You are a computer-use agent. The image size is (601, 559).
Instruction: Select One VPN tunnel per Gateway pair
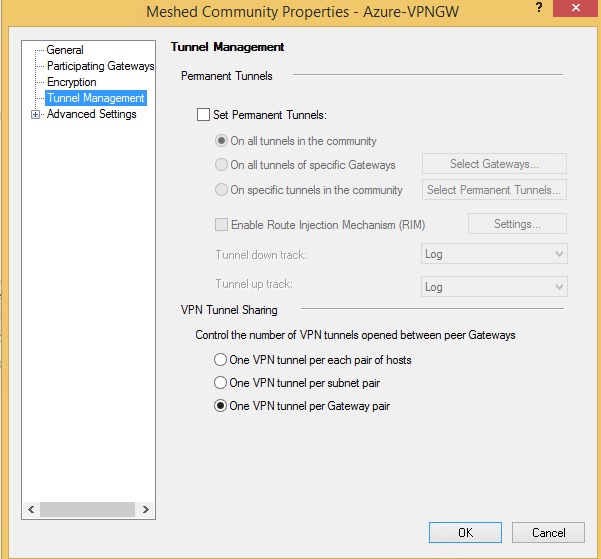point(220,406)
